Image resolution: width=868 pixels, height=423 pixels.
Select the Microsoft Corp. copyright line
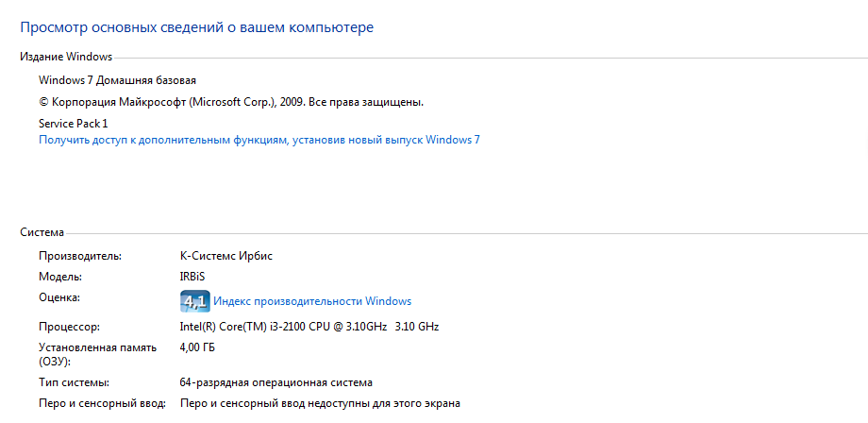[x=231, y=102]
